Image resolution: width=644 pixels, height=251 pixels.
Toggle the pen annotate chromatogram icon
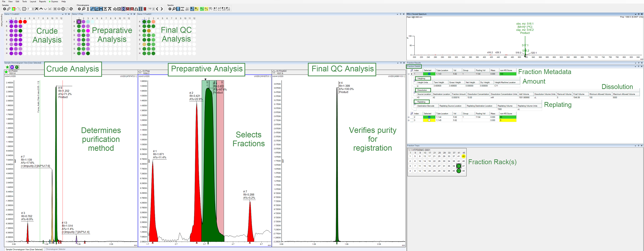pos(92,9)
